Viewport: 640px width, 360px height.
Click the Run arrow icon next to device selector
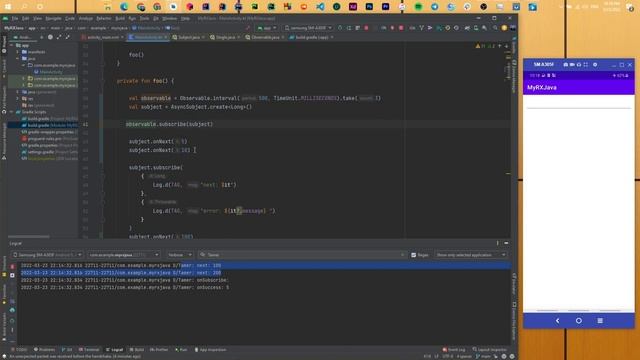340,28
